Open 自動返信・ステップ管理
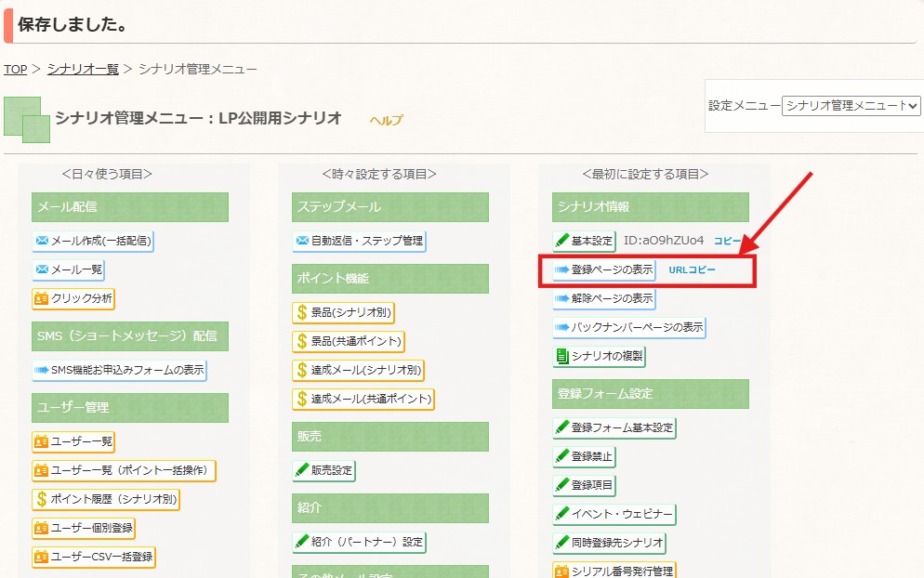924x578 pixels. 359,241
